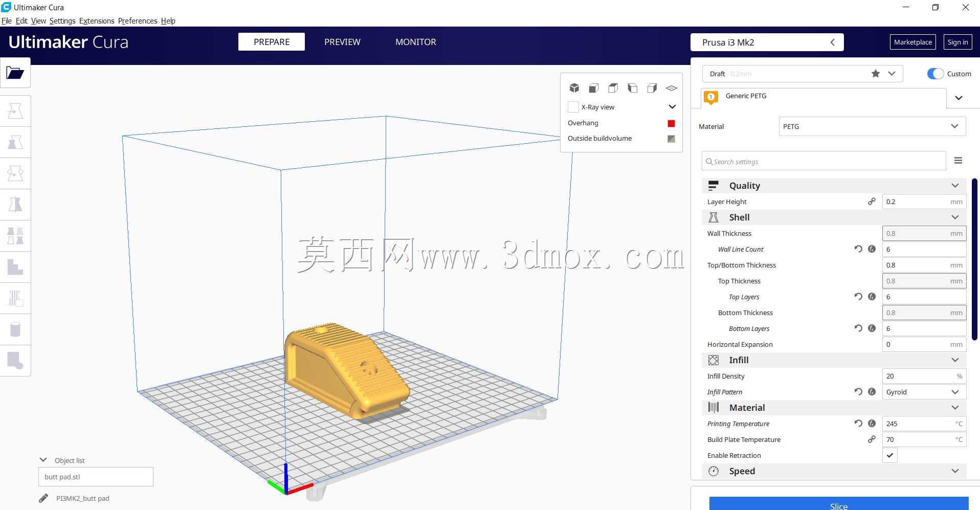Open the settings visibility hamburger menu
This screenshot has height=510, width=980.
click(x=959, y=161)
